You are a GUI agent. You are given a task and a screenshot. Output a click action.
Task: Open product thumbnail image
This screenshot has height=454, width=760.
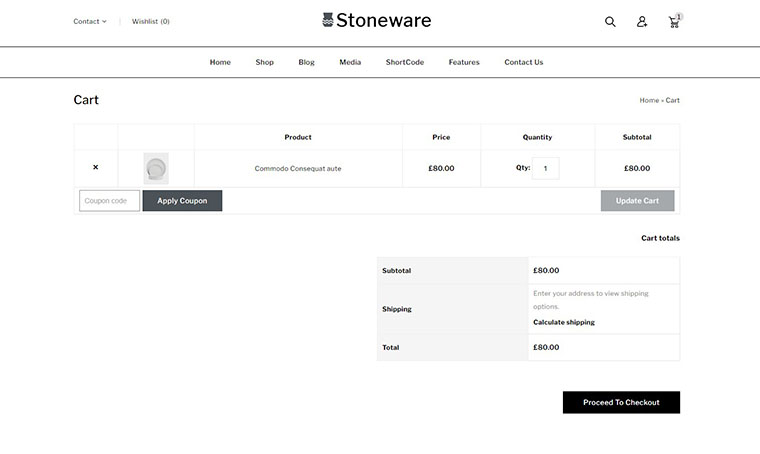click(156, 168)
